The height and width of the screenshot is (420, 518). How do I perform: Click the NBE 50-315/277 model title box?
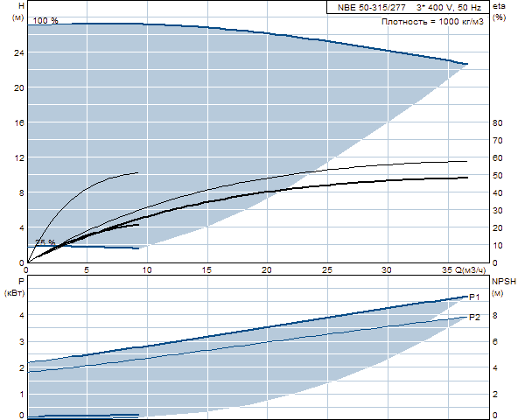click(408, 7)
